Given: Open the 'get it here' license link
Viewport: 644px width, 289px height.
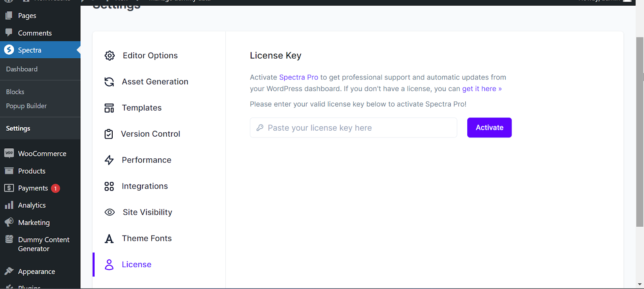Looking at the screenshot, I should coord(481,89).
